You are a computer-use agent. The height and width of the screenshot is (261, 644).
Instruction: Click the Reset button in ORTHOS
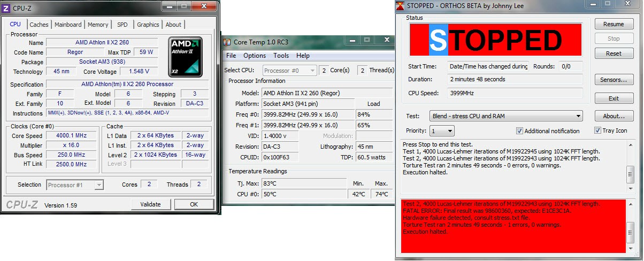pos(614,53)
